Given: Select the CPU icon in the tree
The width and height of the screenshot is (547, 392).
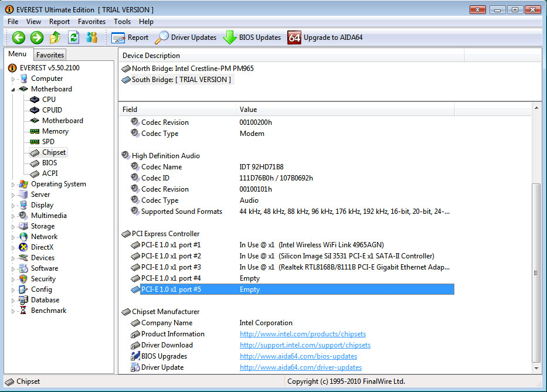Looking at the screenshot, I should click(x=35, y=100).
